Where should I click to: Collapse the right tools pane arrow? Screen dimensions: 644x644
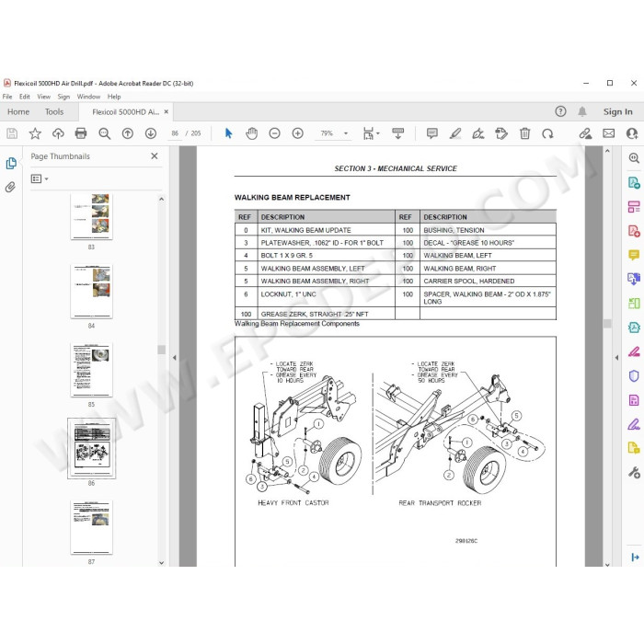(x=616, y=358)
